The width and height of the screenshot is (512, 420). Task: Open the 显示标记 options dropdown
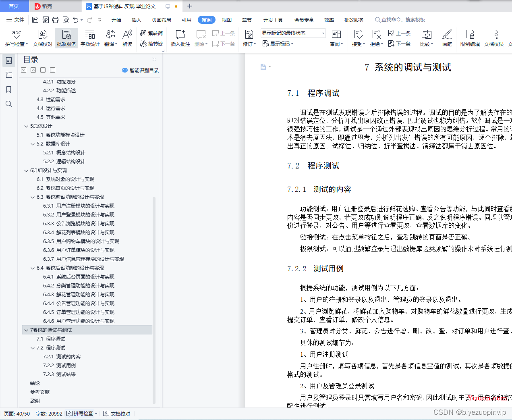coord(278,44)
